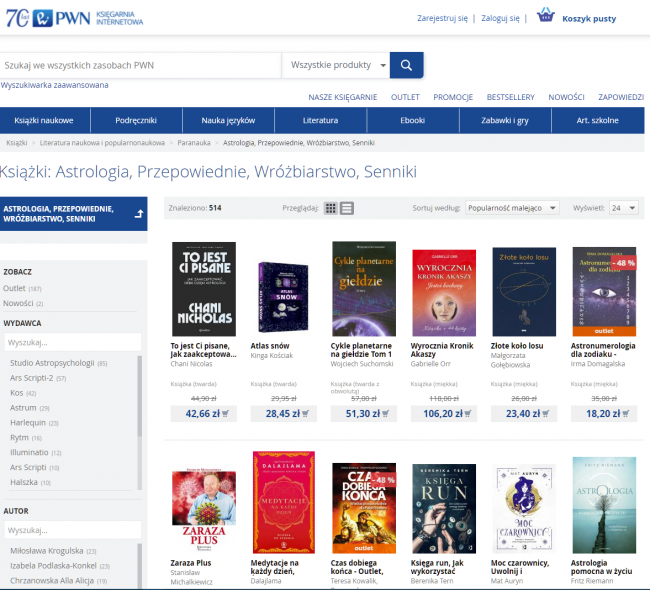Screen dimensions: 650x590
Task: Open the Wszystkie produkty dropdown
Action: point(337,66)
